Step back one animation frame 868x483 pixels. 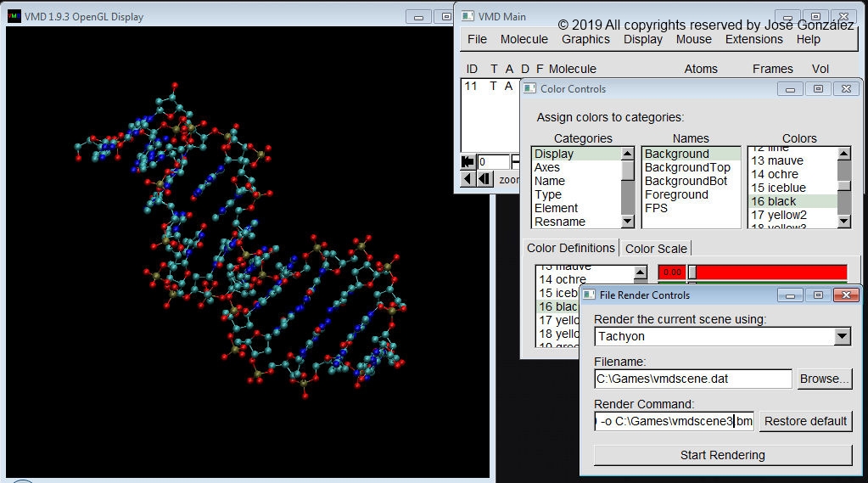click(x=484, y=179)
